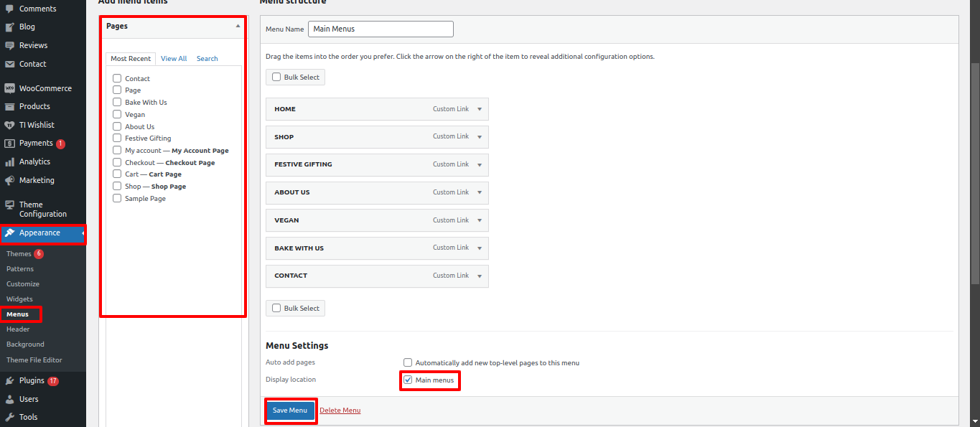Viewport: 980px width, 427px height.
Task: Uncheck the Main menus display location
Action: pyautogui.click(x=408, y=380)
